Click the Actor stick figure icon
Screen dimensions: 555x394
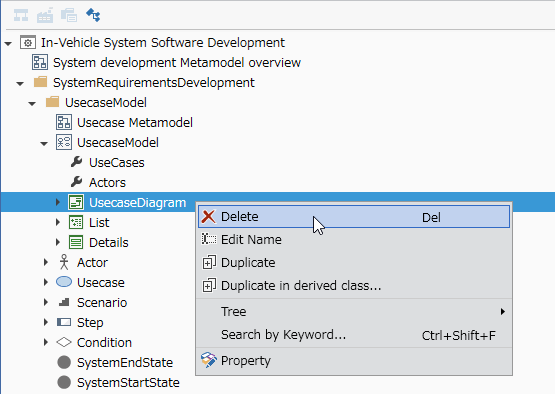coord(64,262)
